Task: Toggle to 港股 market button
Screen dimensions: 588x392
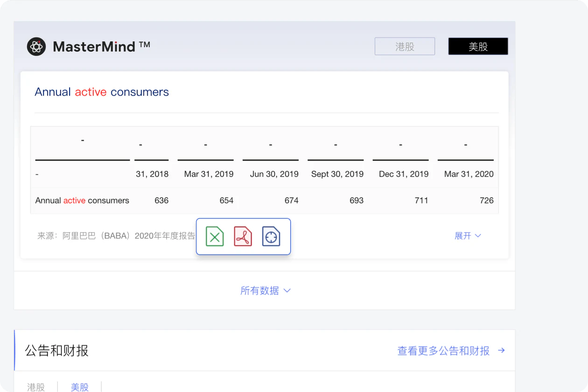Action: tap(405, 46)
